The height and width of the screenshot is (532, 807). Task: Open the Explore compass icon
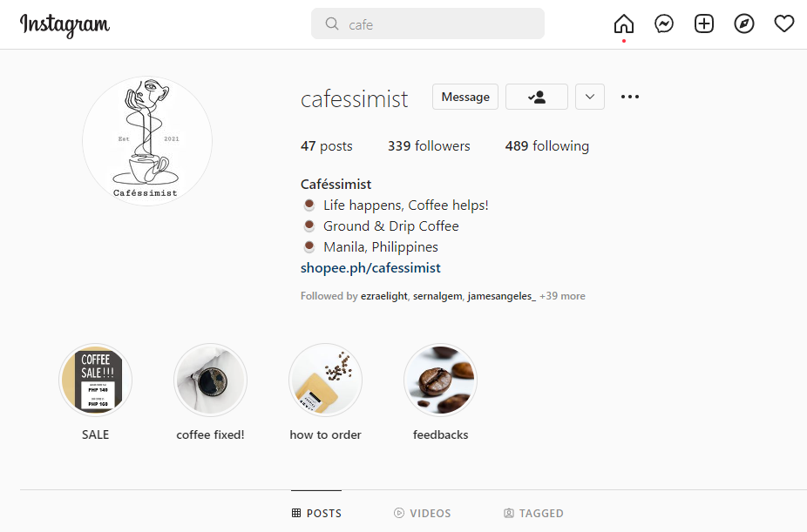(x=744, y=24)
